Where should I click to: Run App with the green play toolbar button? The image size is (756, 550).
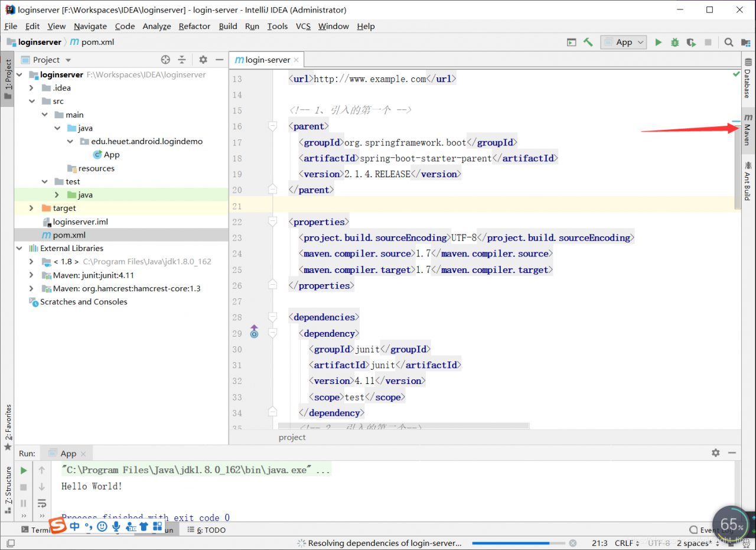tap(659, 42)
